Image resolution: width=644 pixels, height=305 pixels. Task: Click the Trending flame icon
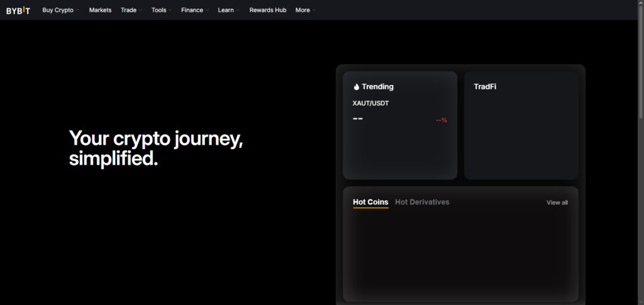point(356,87)
